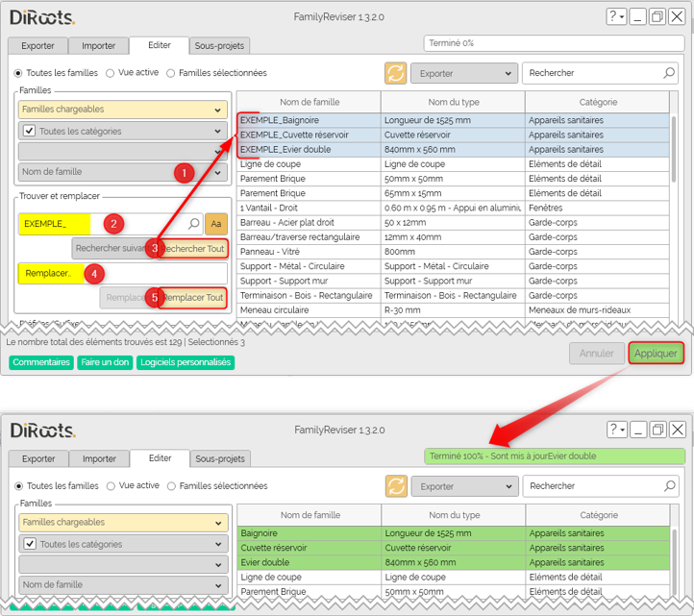The width and height of the screenshot is (694, 616).
Task: Click the magnifier in lower window's Rechercher box
Action: point(669,487)
